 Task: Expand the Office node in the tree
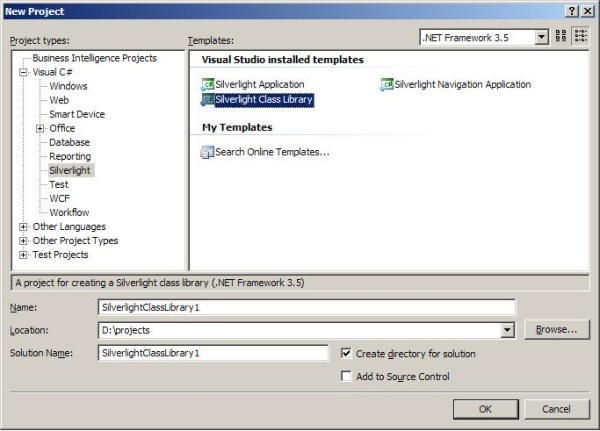pos(40,129)
